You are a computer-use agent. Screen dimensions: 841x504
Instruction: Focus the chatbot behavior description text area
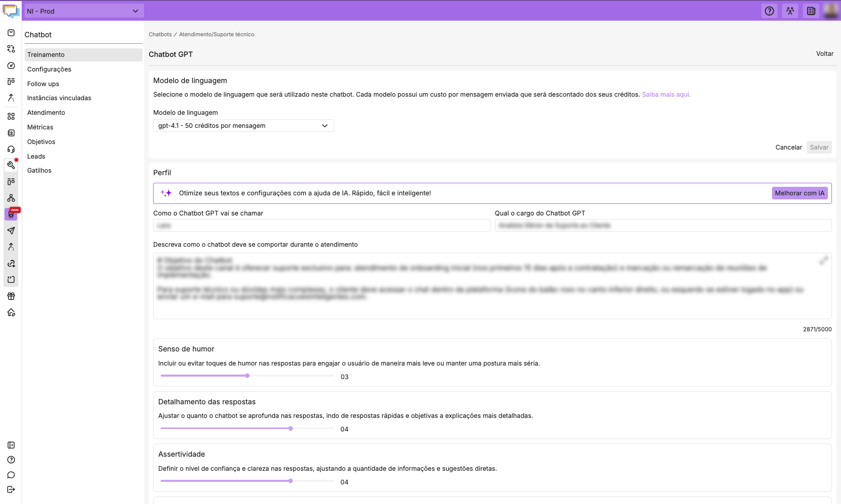tap(493, 286)
